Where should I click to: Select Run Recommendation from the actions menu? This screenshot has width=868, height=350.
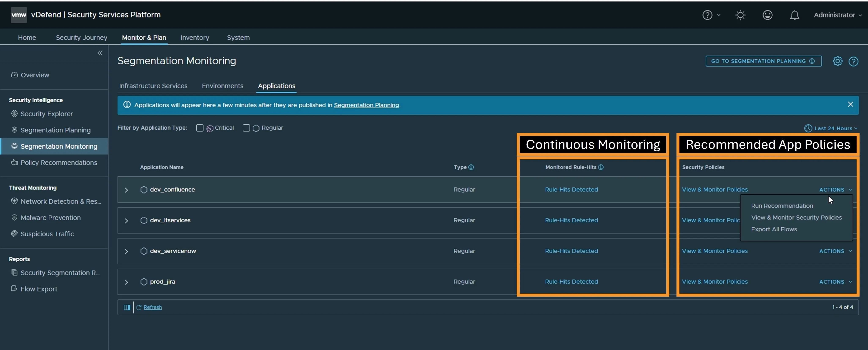782,206
